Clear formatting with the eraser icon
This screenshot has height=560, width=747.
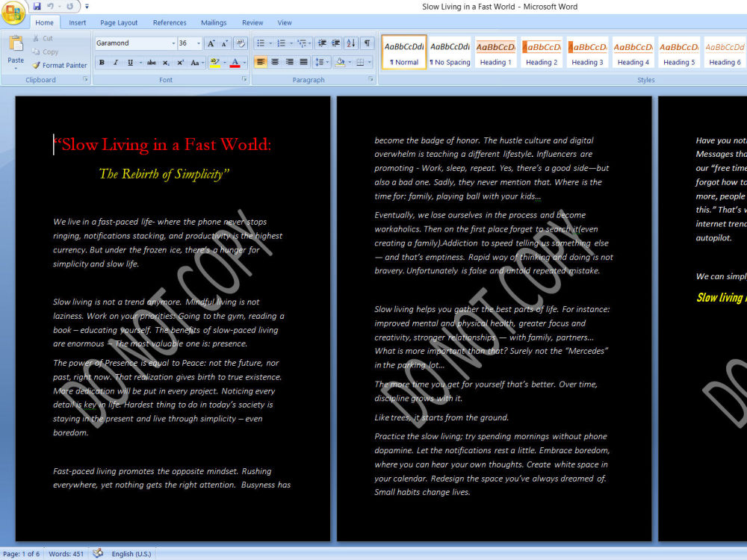click(x=241, y=43)
